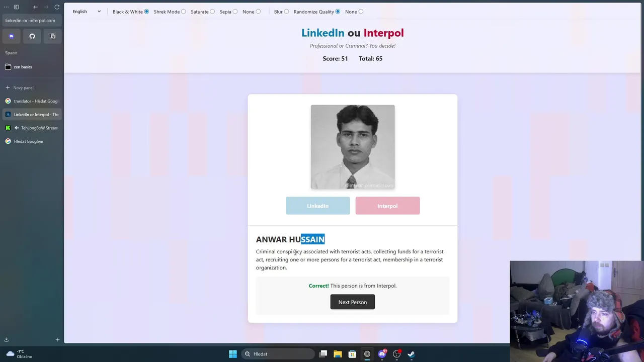Mute the TehLongBoW Stream tab audio

pos(17,128)
